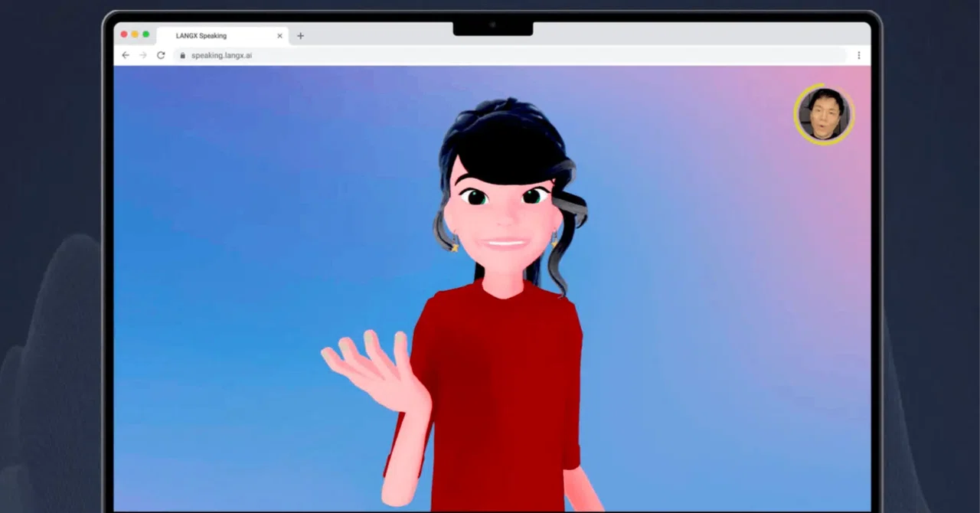Click the red close window button

click(x=124, y=34)
